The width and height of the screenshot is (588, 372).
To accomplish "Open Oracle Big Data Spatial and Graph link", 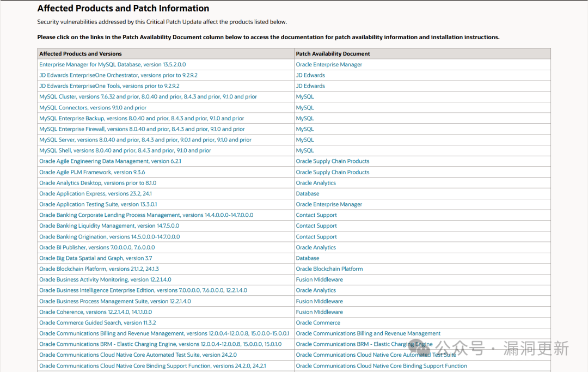I will tap(96, 258).
